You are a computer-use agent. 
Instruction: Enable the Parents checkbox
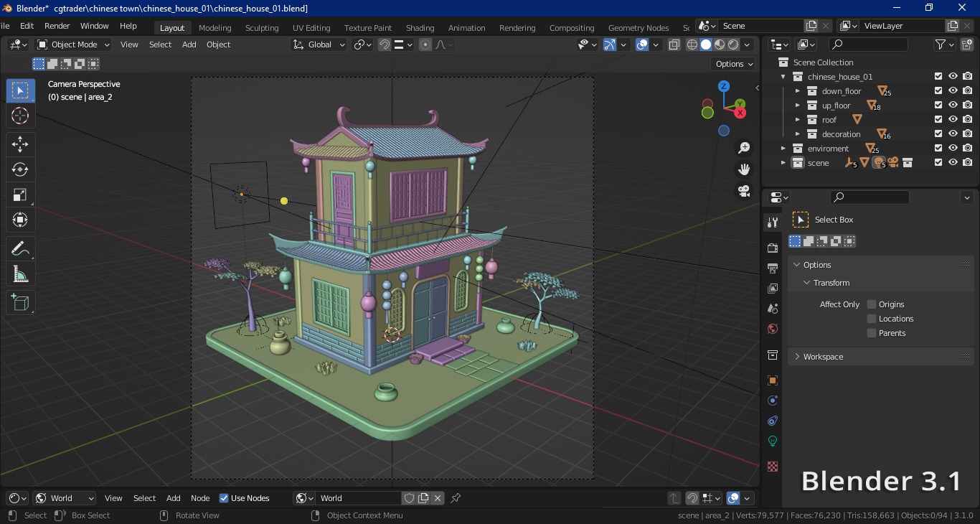(x=872, y=333)
